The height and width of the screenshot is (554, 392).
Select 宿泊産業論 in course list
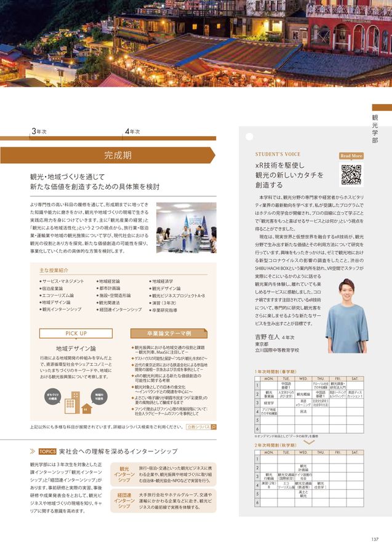(51, 288)
